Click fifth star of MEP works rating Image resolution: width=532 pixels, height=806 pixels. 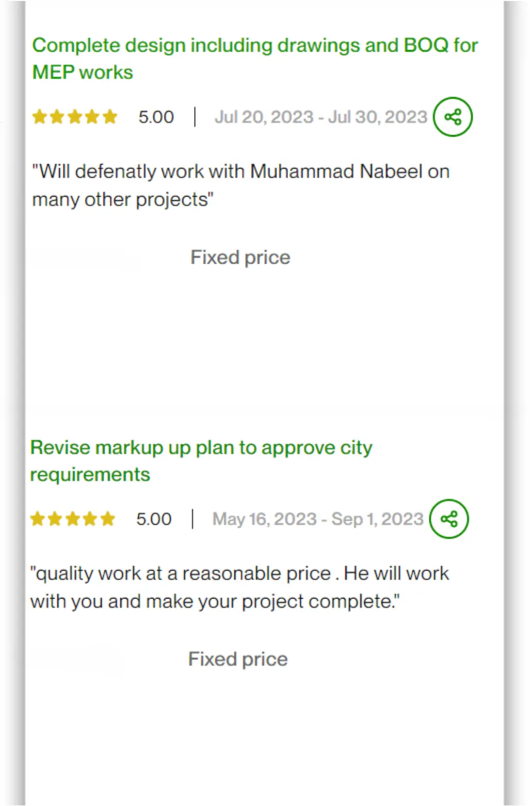click(x=110, y=117)
